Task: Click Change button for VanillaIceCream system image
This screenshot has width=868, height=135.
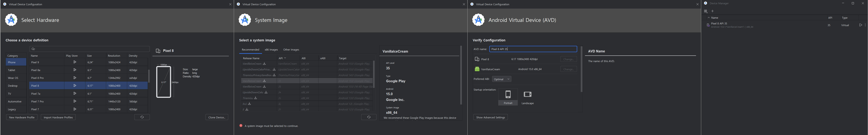Action: (x=568, y=69)
